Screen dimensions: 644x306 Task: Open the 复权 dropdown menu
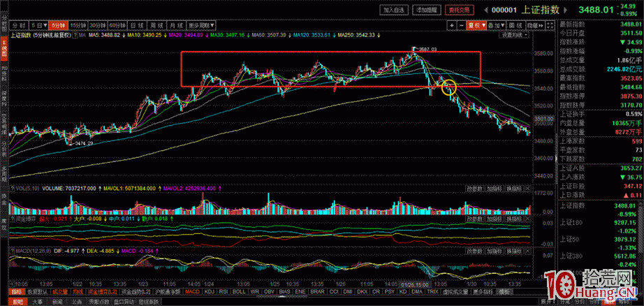[x=478, y=24]
